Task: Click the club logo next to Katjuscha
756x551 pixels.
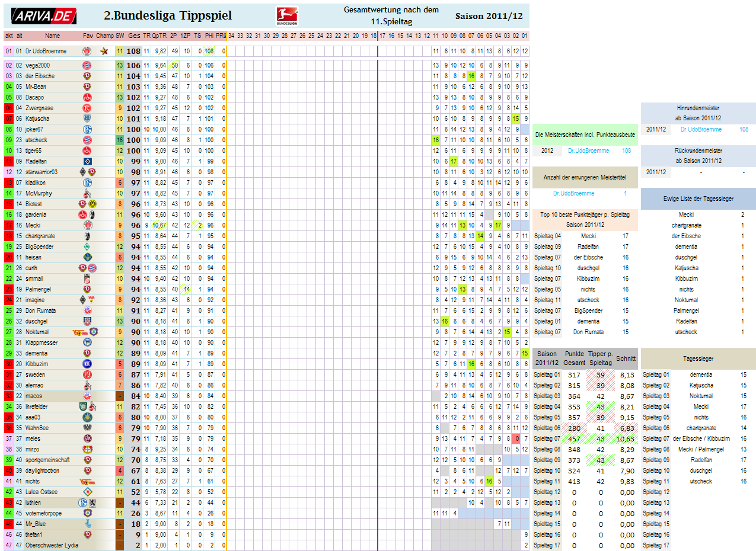Action: [87, 119]
